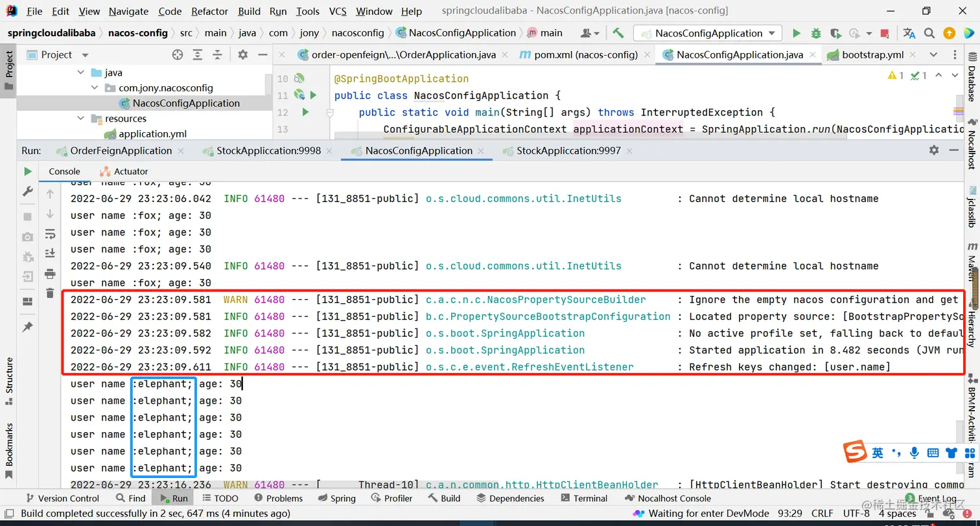Select the StockAppliccation:9998 run tab
The image size is (980, 526).
coord(268,151)
